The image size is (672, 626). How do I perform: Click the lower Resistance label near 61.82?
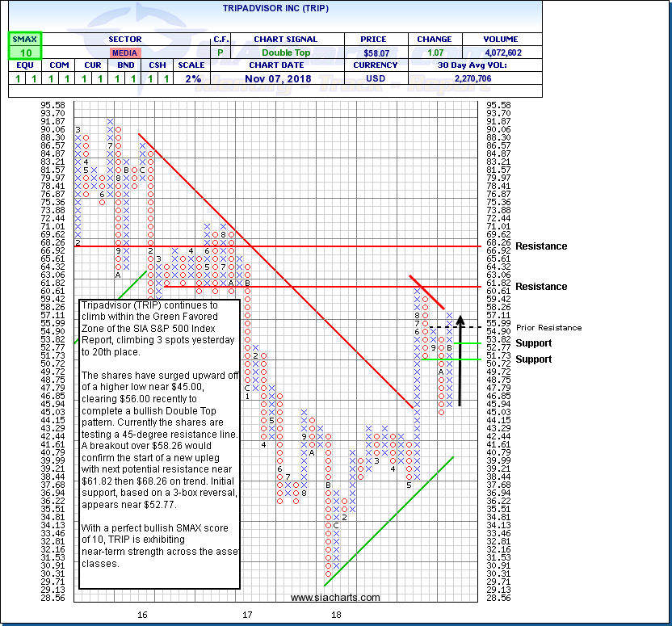(541, 287)
